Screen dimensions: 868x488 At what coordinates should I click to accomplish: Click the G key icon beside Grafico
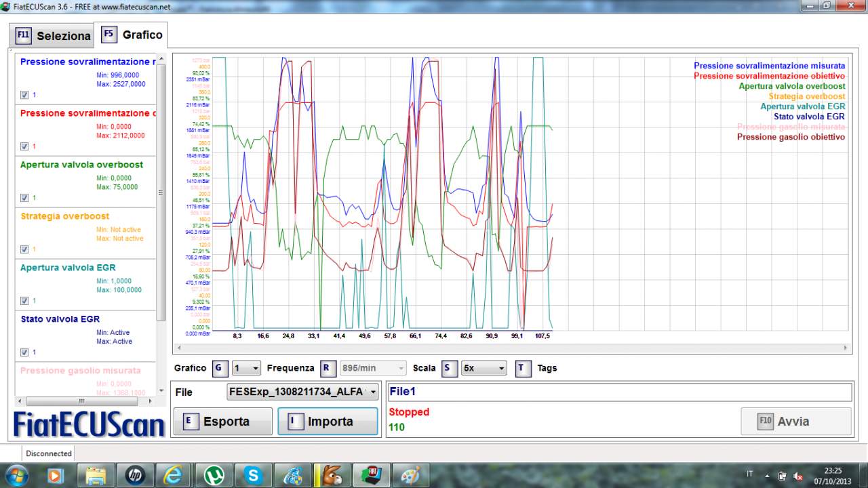click(220, 368)
